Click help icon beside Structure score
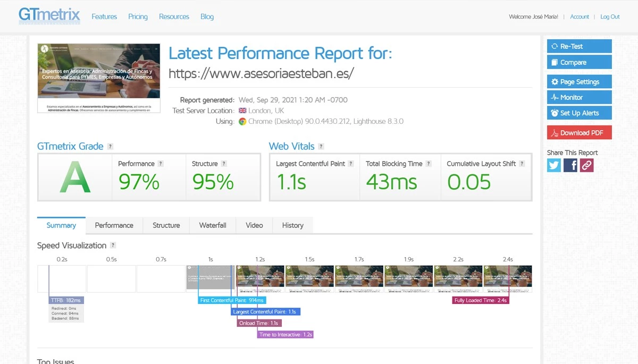Image resolution: width=638 pixels, height=364 pixels. click(x=224, y=164)
